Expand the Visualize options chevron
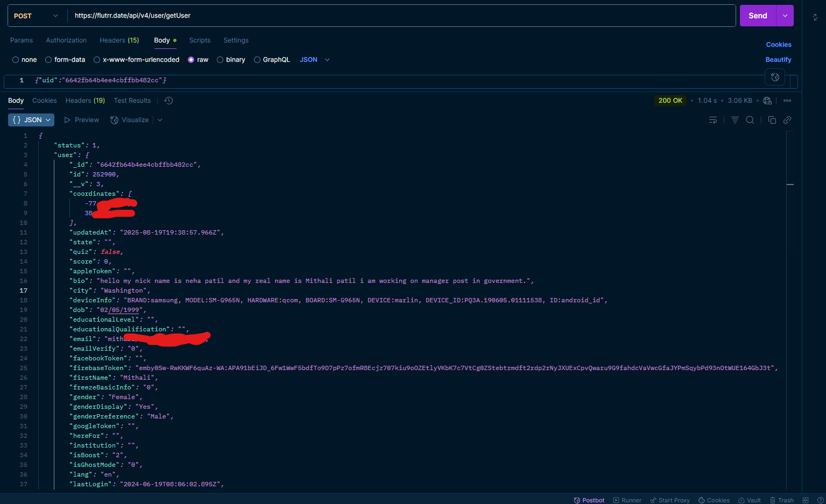Image resolution: width=826 pixels, height=504 pixels. (x=160, y=120)
